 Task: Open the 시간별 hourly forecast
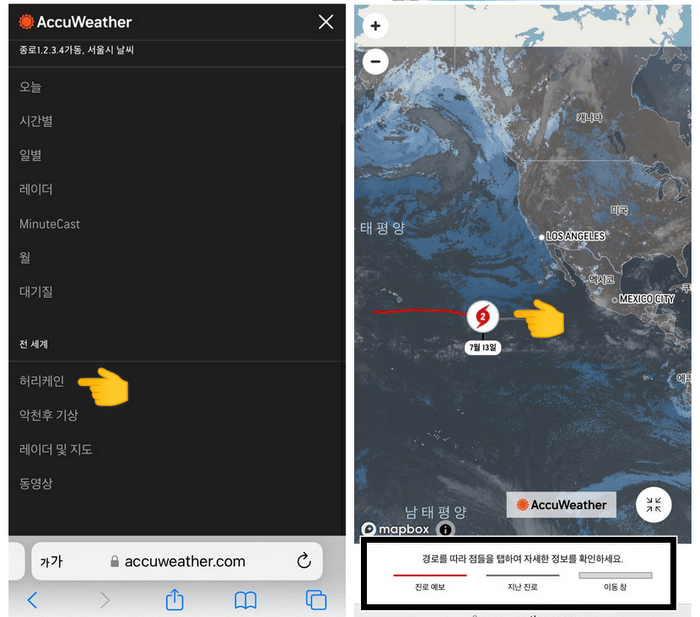36,121
